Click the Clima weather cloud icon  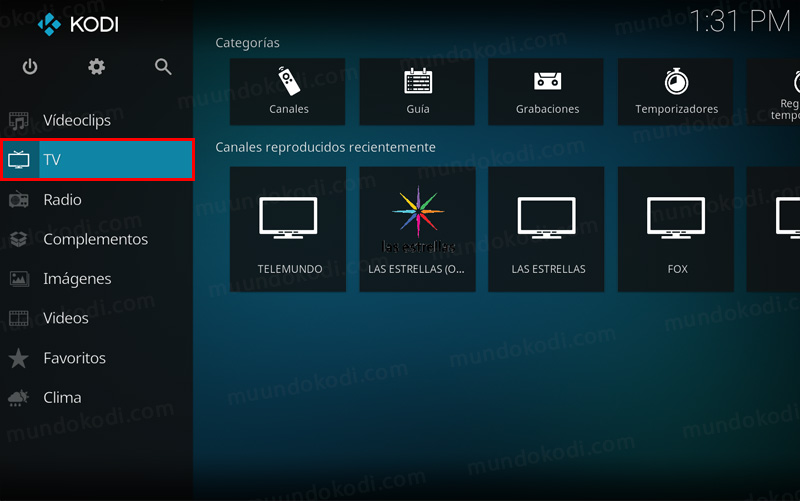coord(19,398)
